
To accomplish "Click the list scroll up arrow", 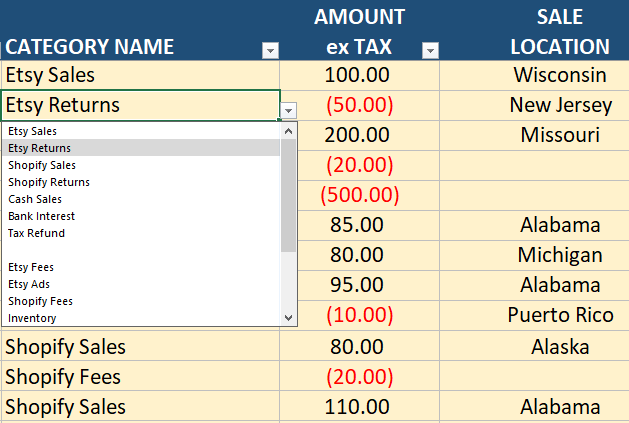I will pos(288,131).
